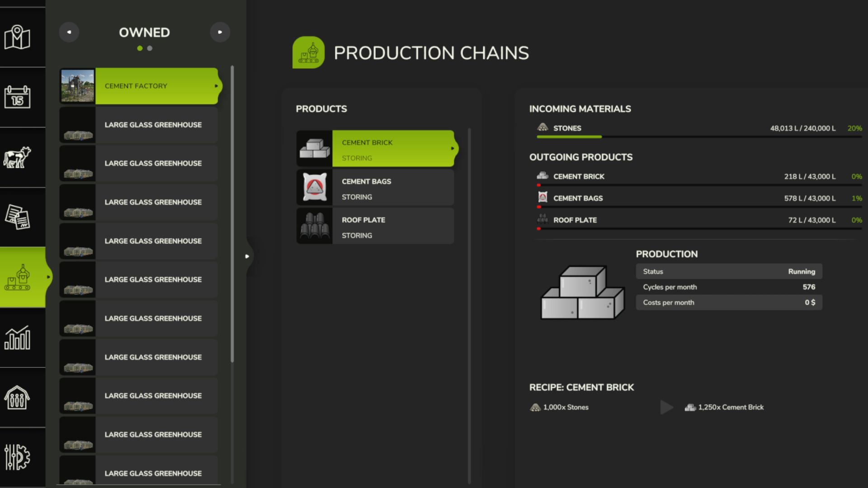Go to next owned category page
Image resolution: width=868 pixels, height=488 pixels.
click(220, 32)
